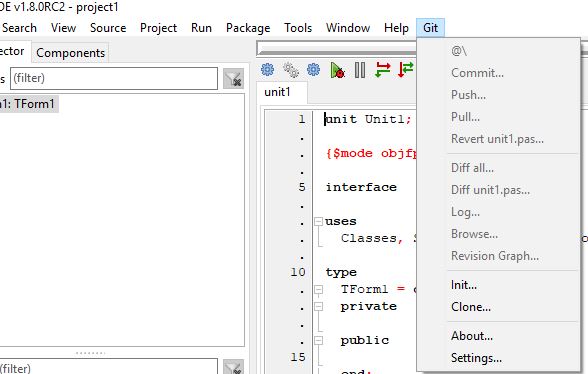
Task: Select the TForm1 tree item
Action: pyautogui.click(x=29, y=104)
